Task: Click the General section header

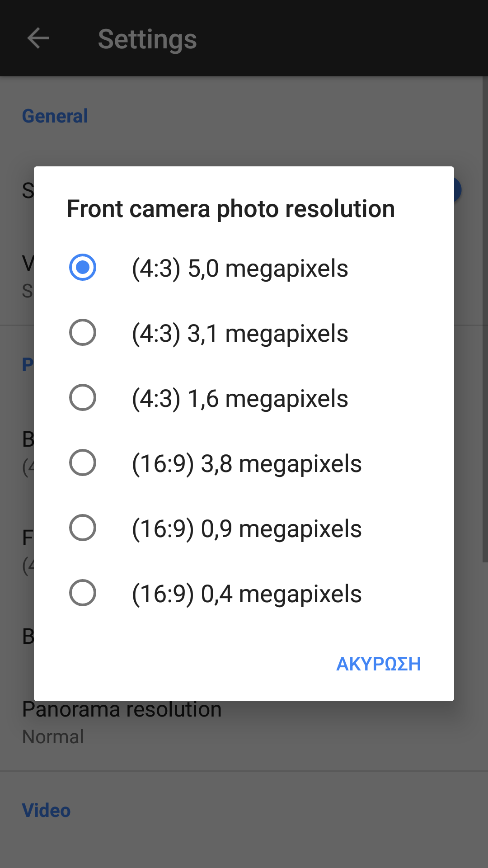Action: click(55, 116)
